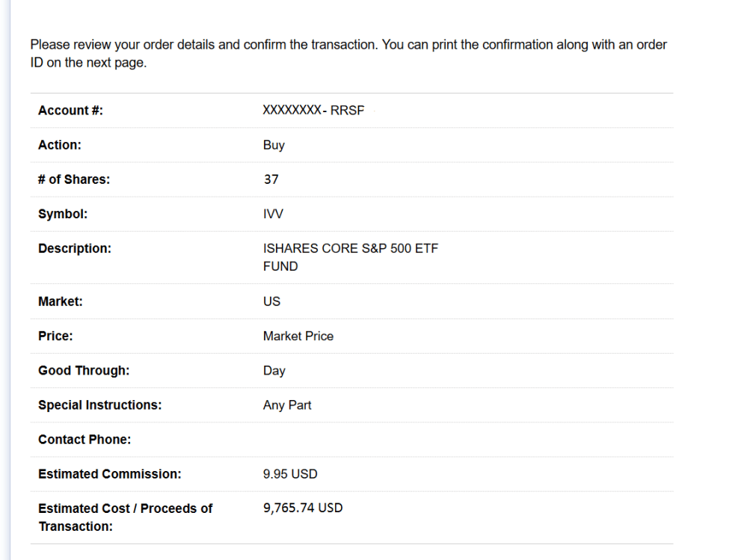Click the Contact Phone label
This screenshot has width=747, height=560.
[x=84, y=440]
